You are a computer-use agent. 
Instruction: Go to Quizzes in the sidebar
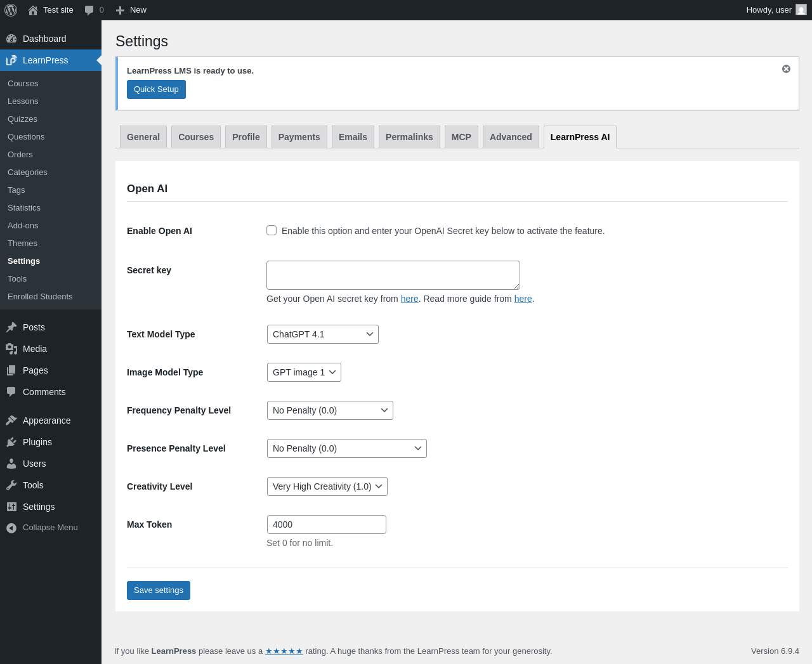click(x=22, y=119)
